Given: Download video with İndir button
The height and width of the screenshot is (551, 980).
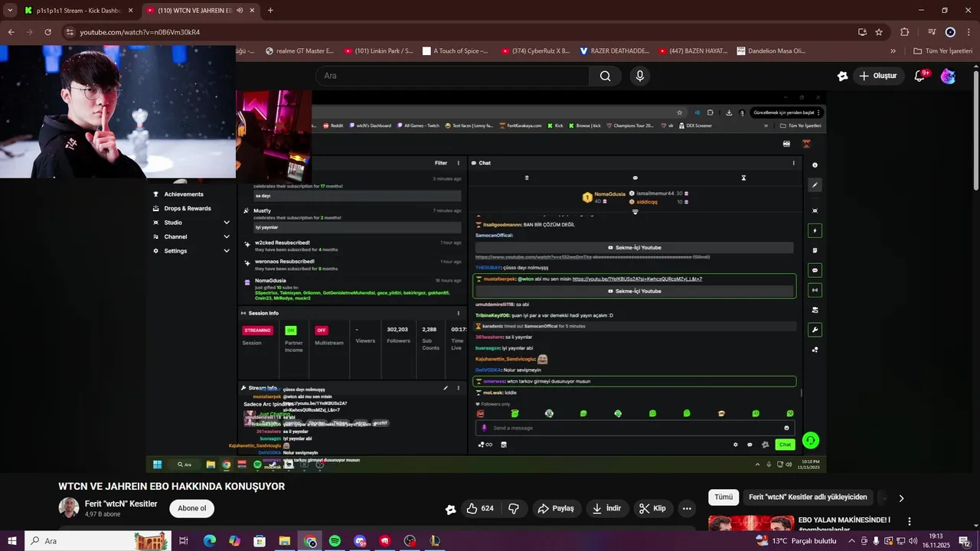Looking at the screenshot, I should point(607,508).
